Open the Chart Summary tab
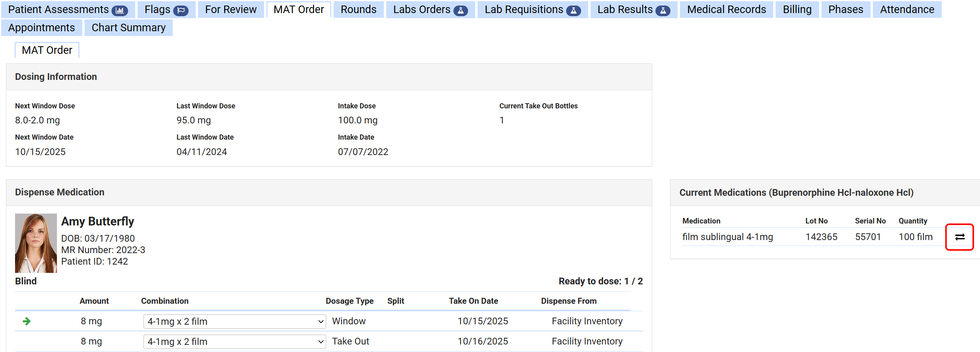Image resolution: width=980 pixels, height=352 pixels. tap(128, 28)
